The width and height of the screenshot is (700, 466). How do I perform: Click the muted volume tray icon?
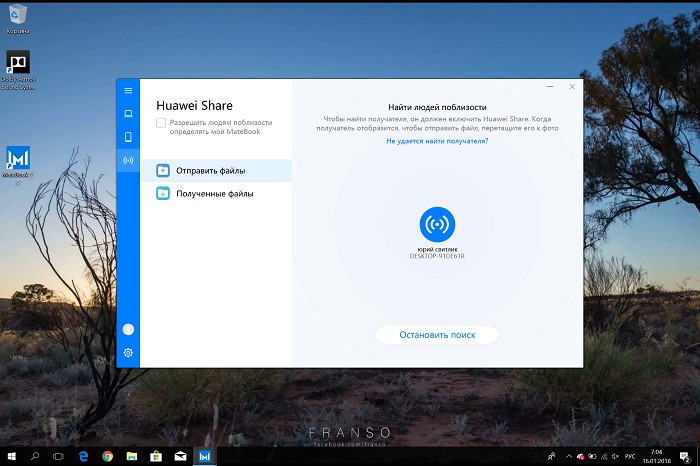tap(616, 456)
